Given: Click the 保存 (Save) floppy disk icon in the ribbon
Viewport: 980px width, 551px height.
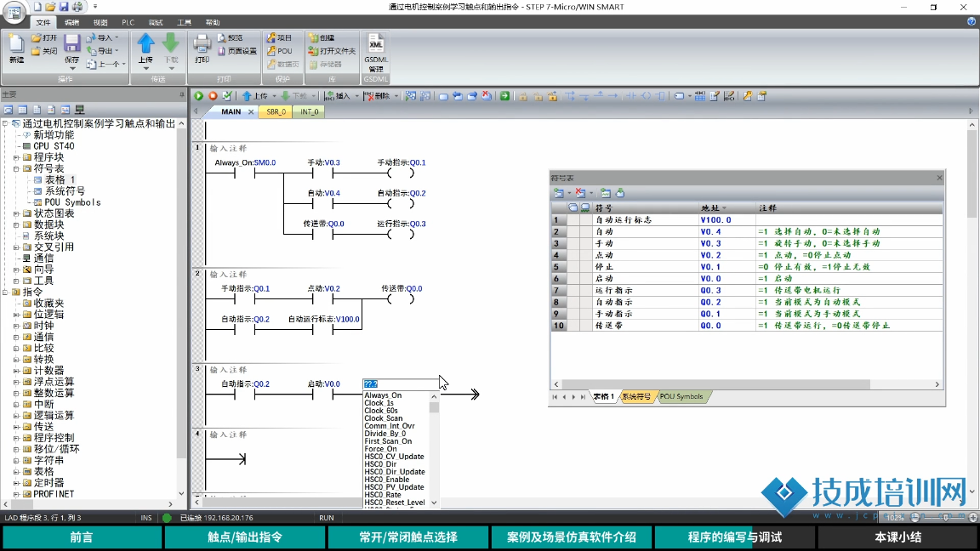Looking at the screenshot, I should tap(71, 43).
